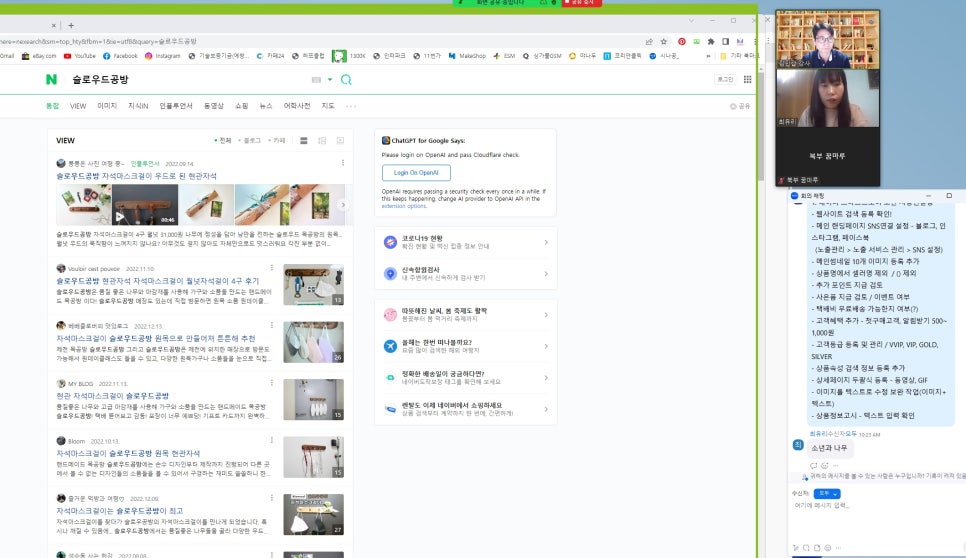Image resolution: width=966 pixels, height=558 pixels.
Task: Open the extension options link
Action: [x=404, y=206]
